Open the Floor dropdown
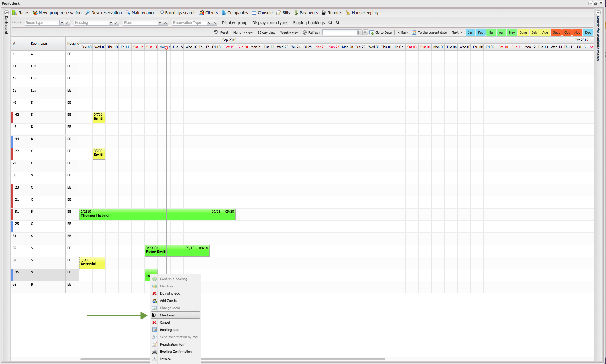Screen dimensions: 606x364 pos(160,23)
